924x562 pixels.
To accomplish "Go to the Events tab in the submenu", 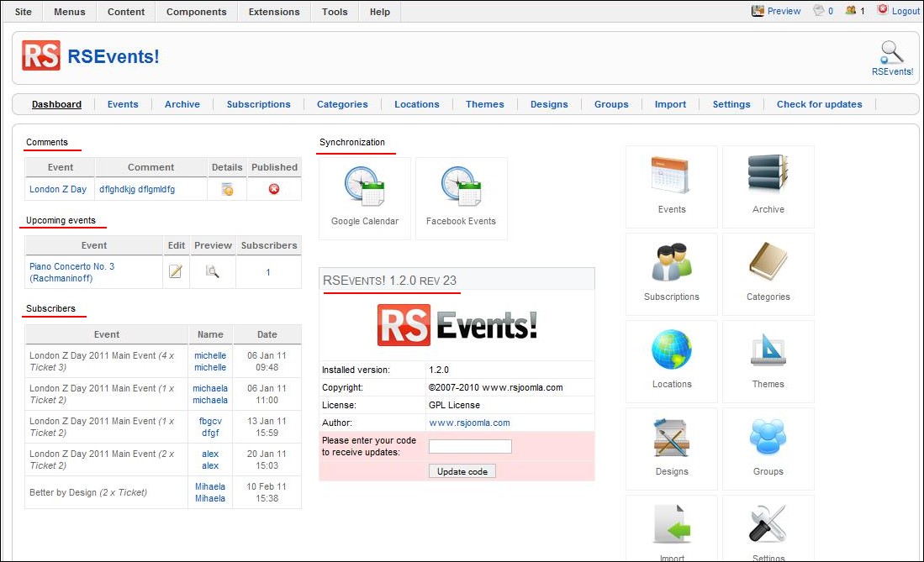I will pos(123,104).
